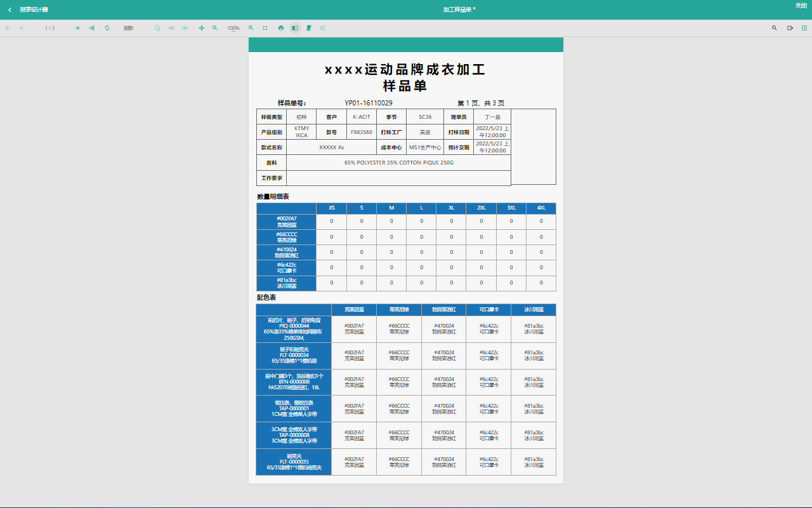Toggle the right side panel

coord(804,28)
